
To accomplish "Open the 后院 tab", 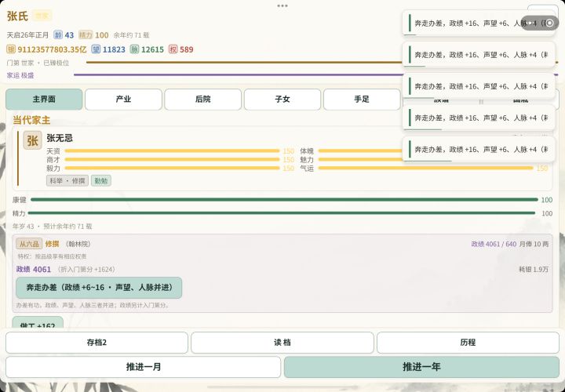I will pyautogui.click(x=203, y=100).
